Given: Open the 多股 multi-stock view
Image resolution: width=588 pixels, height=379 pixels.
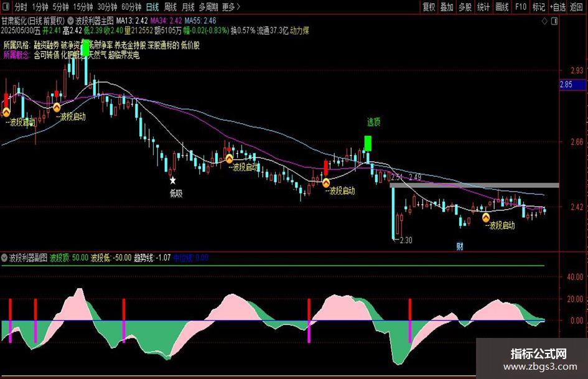Looking at the screenshot, I should 465,7.
